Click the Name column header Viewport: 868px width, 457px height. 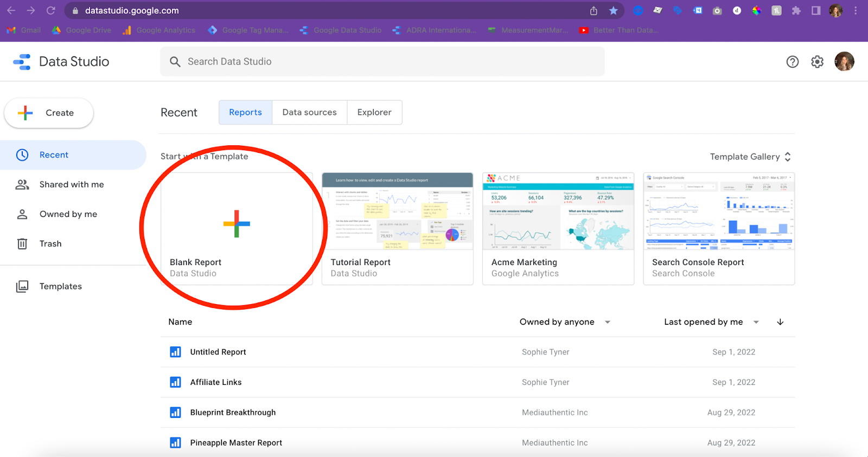click(x=180, y=322)
